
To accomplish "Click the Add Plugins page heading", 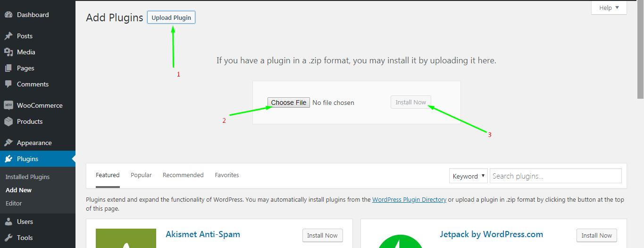I will tap(115, 18).
